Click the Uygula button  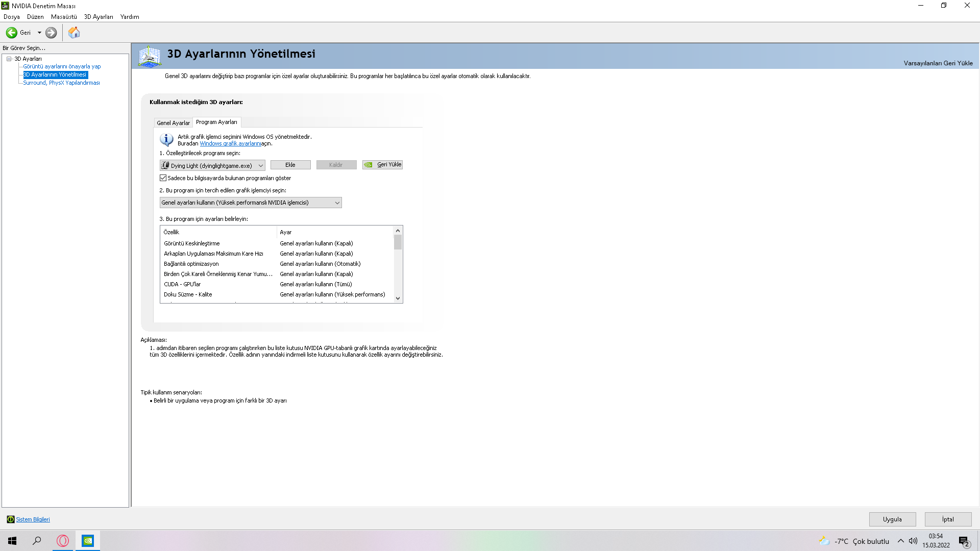tap(892, 519)
